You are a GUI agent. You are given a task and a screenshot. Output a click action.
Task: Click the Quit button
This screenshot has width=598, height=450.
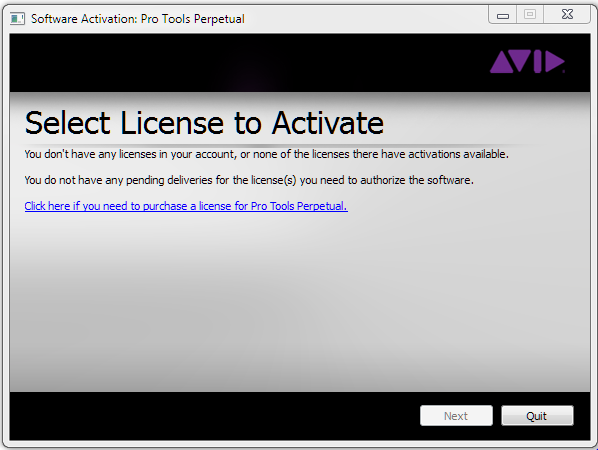point(537,415)
